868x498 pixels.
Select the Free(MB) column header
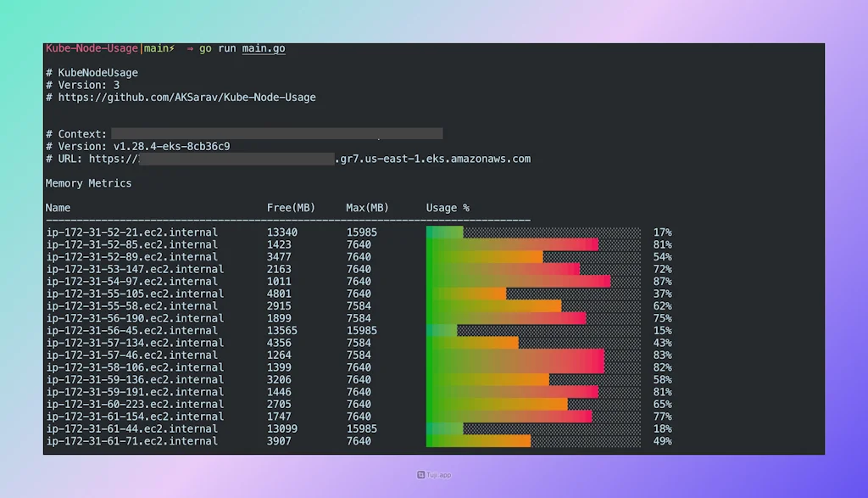pos(291,207)
